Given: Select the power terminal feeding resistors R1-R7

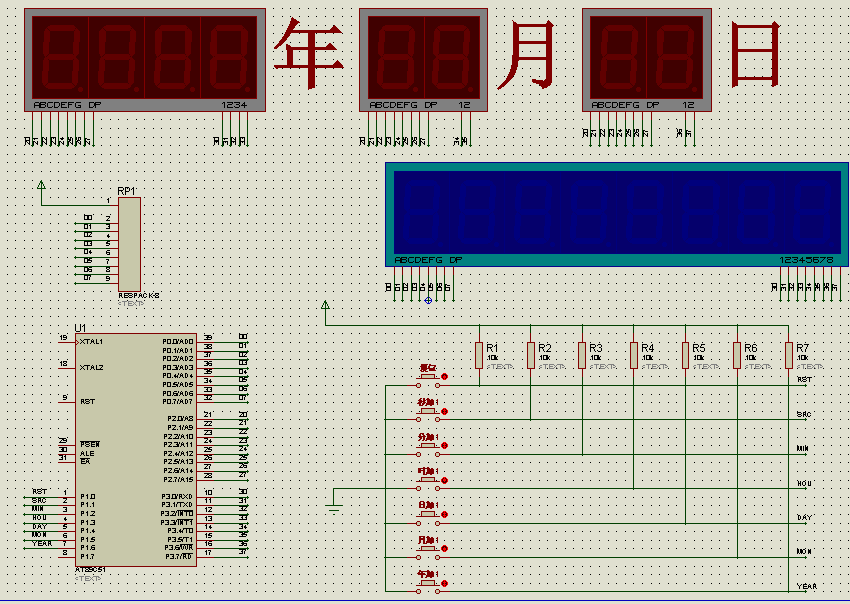Looking at the screenshot, I should (x=325, y=306).
